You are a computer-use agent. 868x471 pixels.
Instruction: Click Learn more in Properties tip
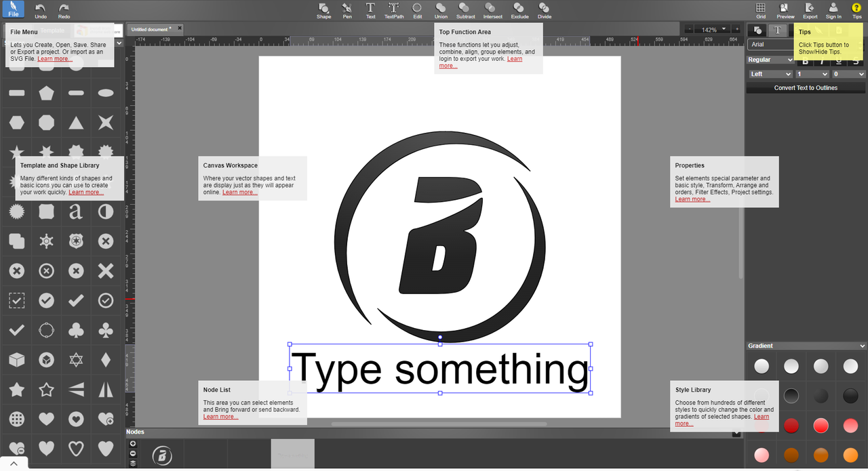pyautogui.click(x=692, y=199)
